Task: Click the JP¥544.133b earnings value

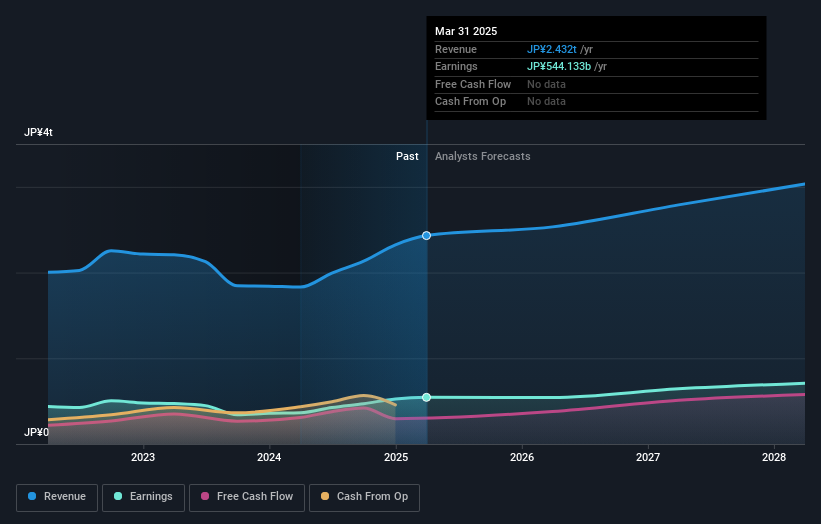Action: click(559, 66)
